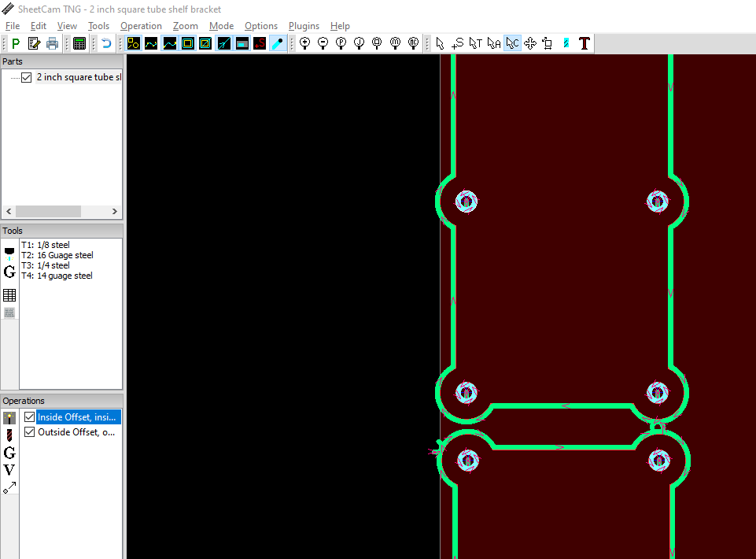Click the new plasma tool icon

9,253
